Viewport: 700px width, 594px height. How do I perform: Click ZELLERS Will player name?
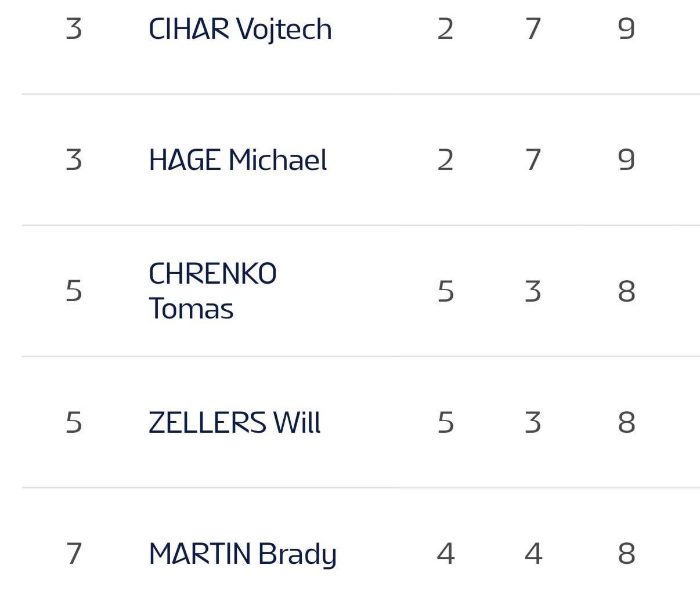pos(234,422)
